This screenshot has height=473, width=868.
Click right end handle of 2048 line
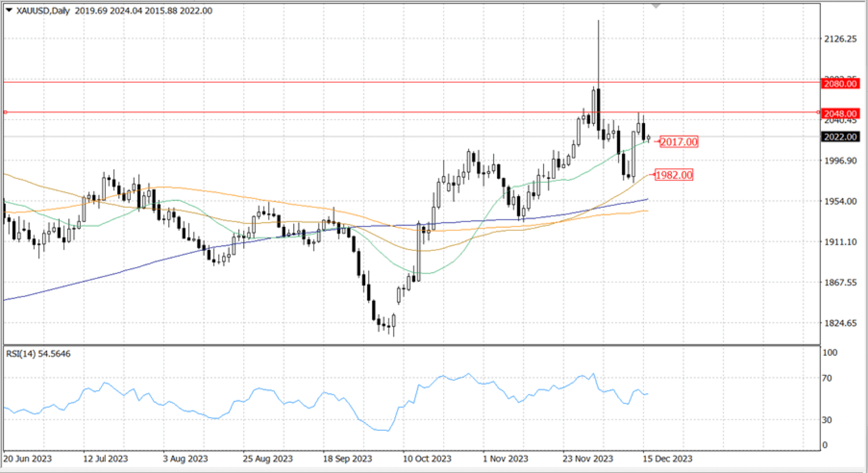tap(818, 112)
